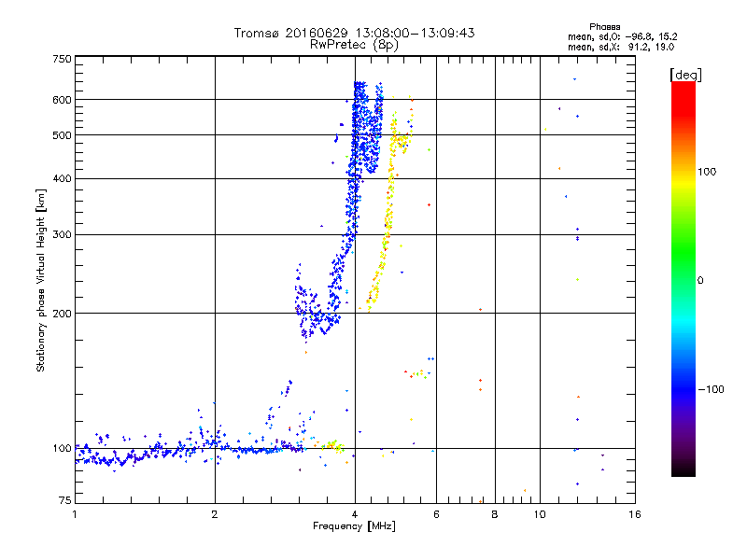The width and height of the screenshot is (747, 560).
Task: Click the plot title "Tromsø 20160629 13:08:00-13:09:43"
Action: (x=354, y=33)
